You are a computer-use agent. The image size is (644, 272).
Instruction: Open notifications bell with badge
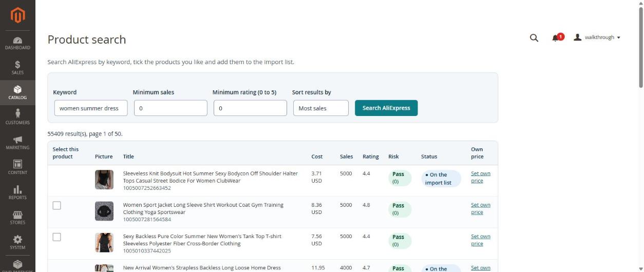click(558, 37)
